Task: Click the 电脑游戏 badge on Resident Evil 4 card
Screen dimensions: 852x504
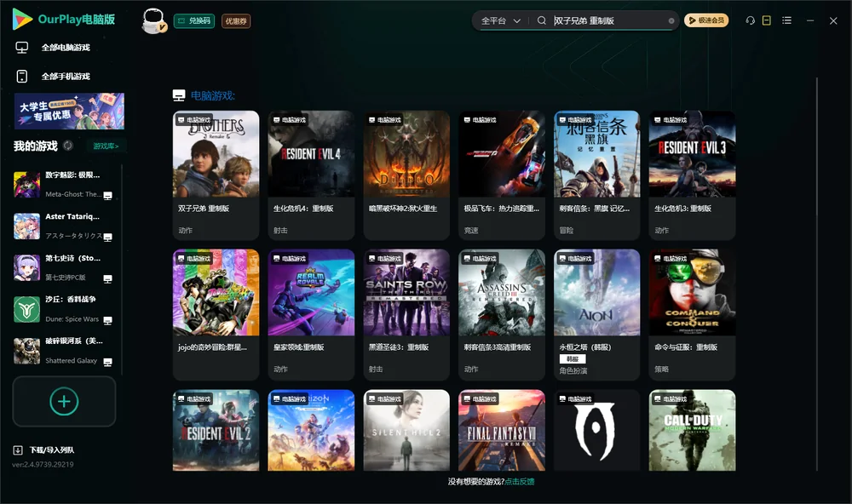Action: pos(289,119)
